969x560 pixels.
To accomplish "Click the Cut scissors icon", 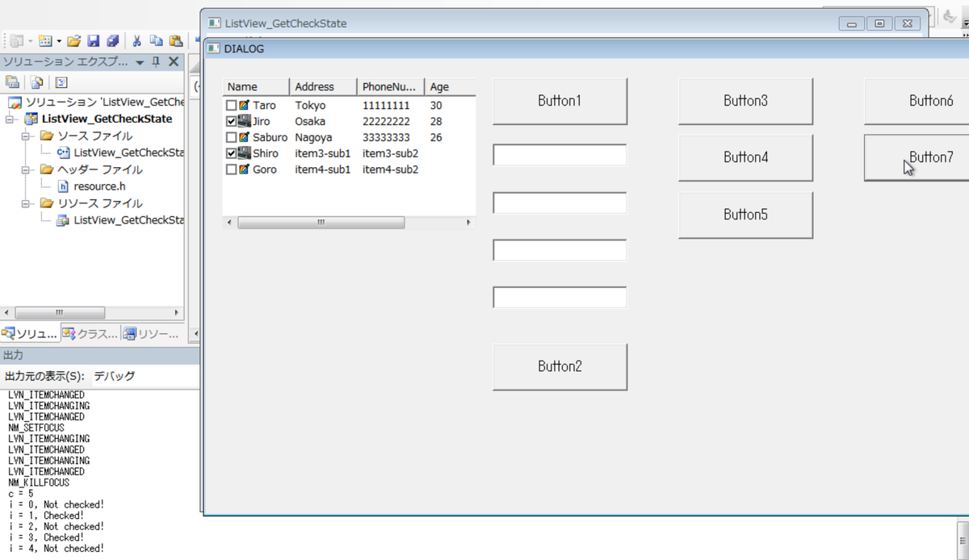I will tap(137, 40).
